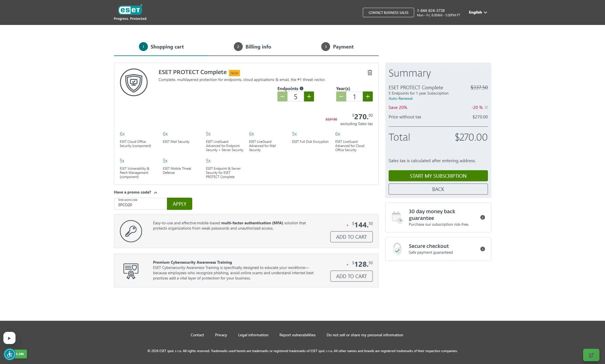605x364 pixels.
Task: Open Secure checkout info icon
Action: [483, 249]
